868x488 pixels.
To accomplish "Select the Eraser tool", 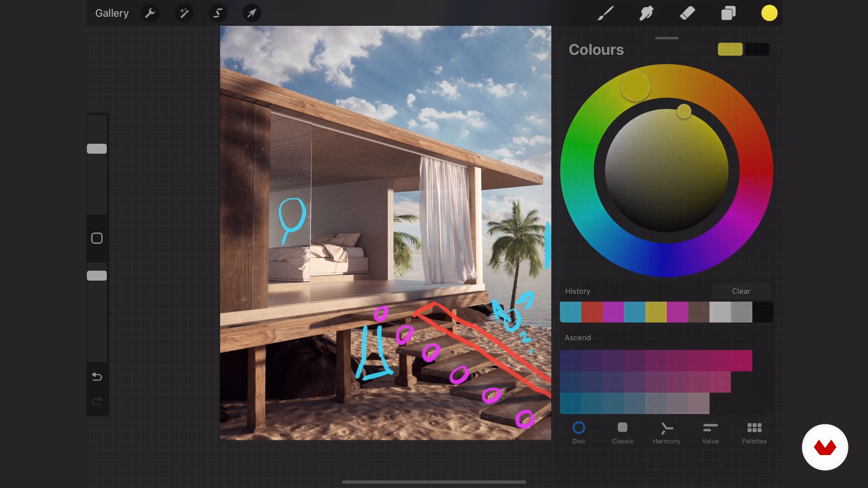I will coord(687,13).
